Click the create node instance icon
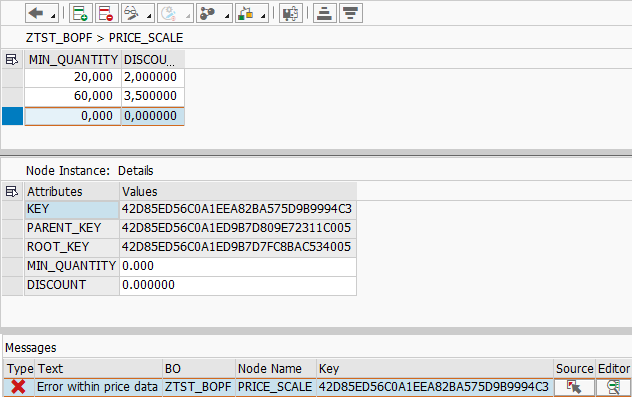 coord(81,13)
